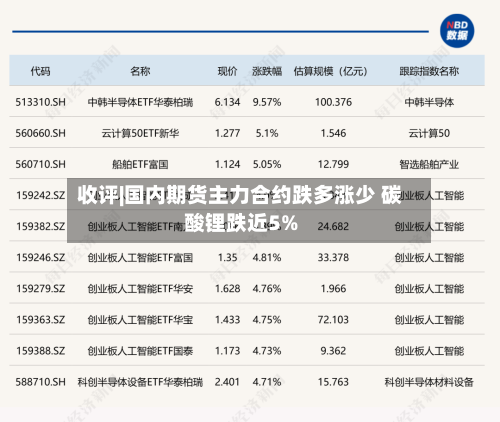The width and height of the screenshot is (500, 422).
Task: Select code 513310.SH
Action: coord(40,102)
